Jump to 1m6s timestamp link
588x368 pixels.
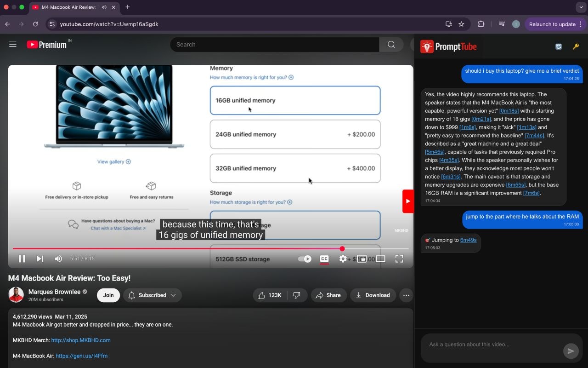click(x=468, y=127)
